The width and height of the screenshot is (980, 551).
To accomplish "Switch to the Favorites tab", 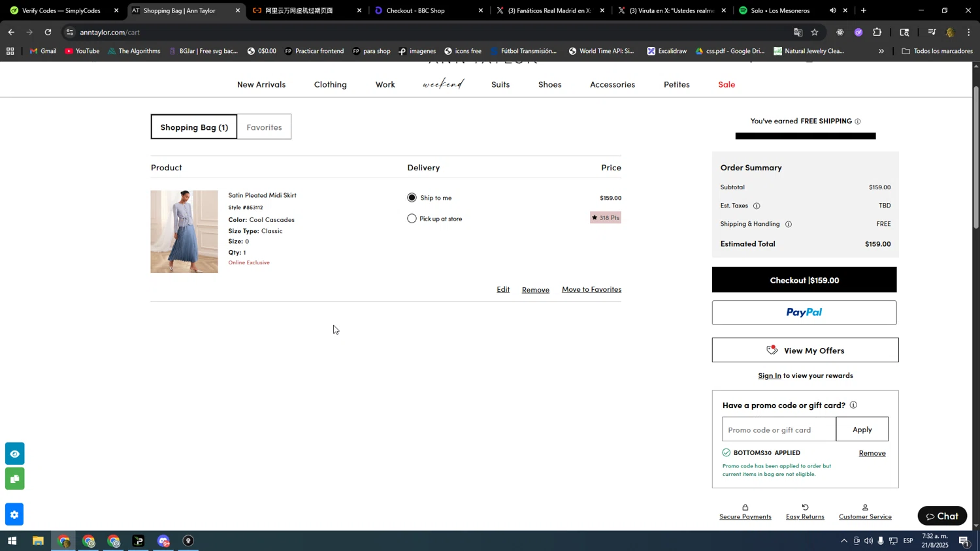I will click(264, 127).
